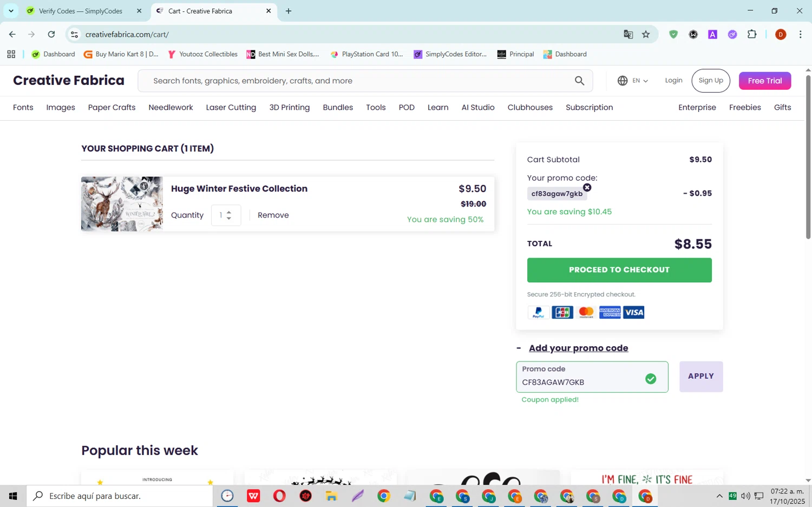Open WPS Office taskbar icon

[253, 496]
